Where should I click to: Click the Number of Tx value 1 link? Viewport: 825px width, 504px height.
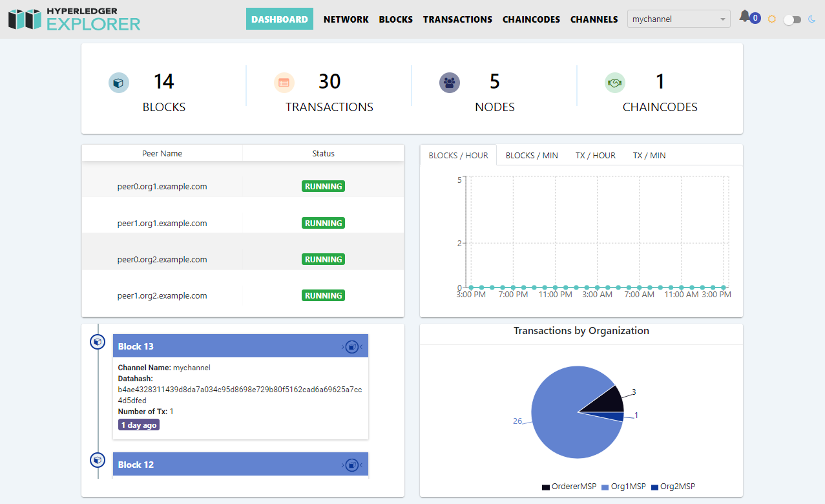[171, 412]
